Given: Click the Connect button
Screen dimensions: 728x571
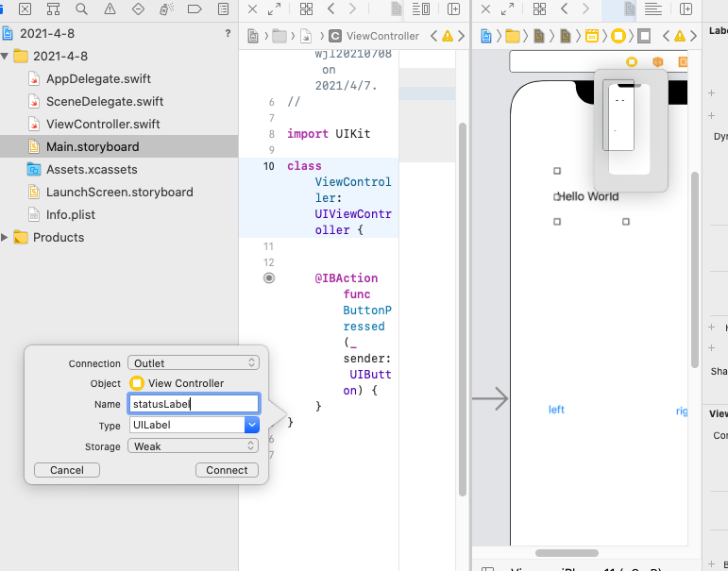Looking at the screenshot, I should pos(227,470).
